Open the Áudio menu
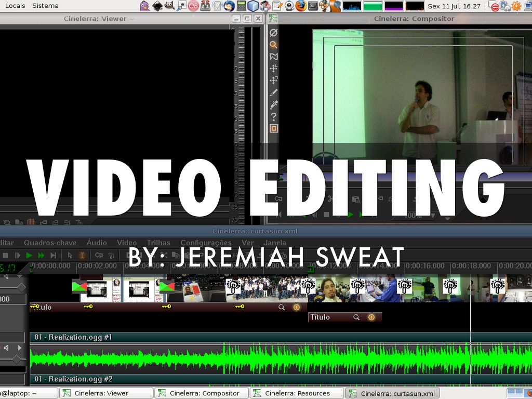 pyautogui.click(x=97, y=243)
